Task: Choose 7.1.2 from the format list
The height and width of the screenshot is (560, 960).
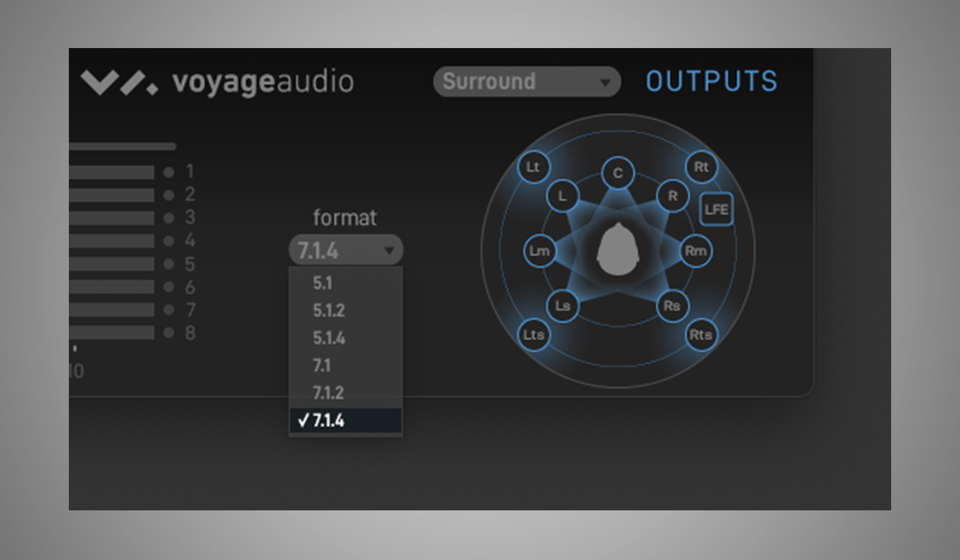Action: pyautogui.click(x=346, y=393)
